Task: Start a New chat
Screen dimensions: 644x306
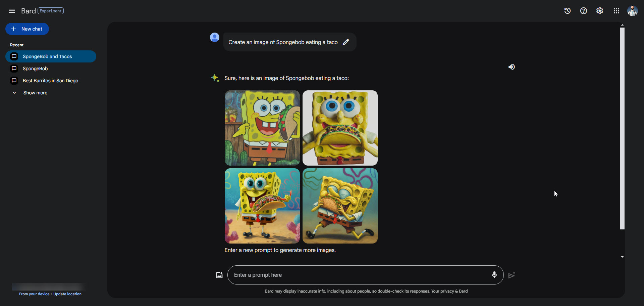Action: (x=27, y=29)
